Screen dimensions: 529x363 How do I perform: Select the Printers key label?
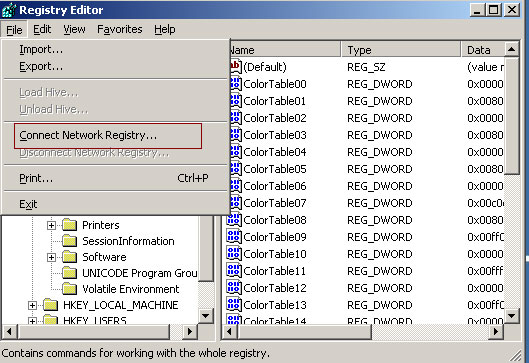click(101, 225)
